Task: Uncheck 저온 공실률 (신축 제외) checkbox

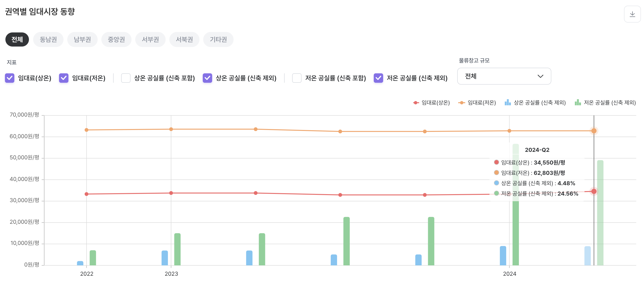Action: [378, 78]
